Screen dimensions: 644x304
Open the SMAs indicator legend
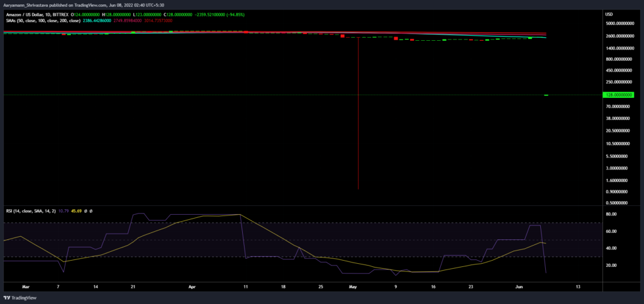43,20
